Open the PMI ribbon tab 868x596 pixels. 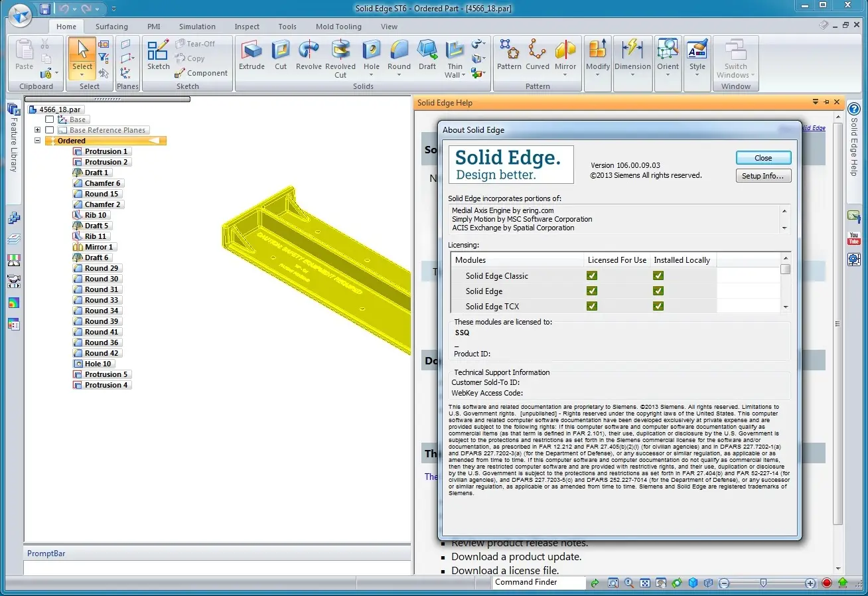(154, 27)
